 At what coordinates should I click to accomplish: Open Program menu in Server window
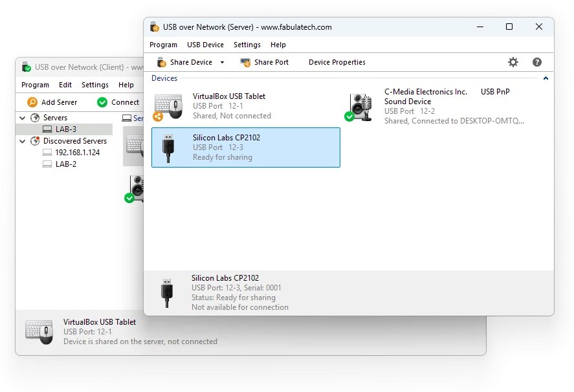[x=163, y=45]
